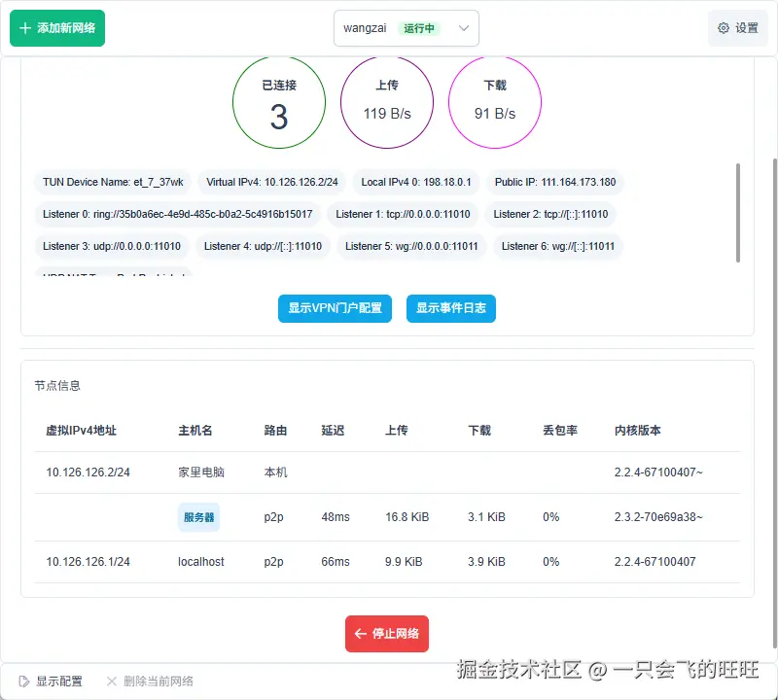This screenshot has height=700, width=778.
Task: Click the settings gear icon
Action: 724,28
